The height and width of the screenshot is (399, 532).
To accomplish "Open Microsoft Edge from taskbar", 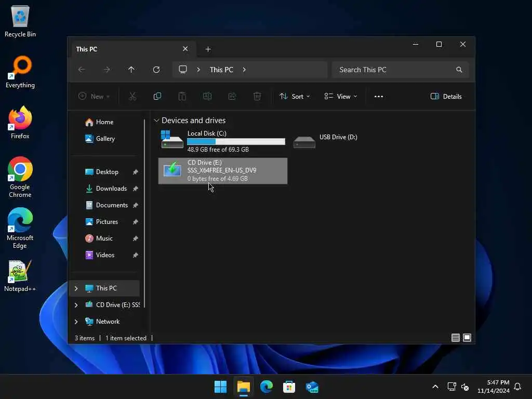I will coord(267,387).
